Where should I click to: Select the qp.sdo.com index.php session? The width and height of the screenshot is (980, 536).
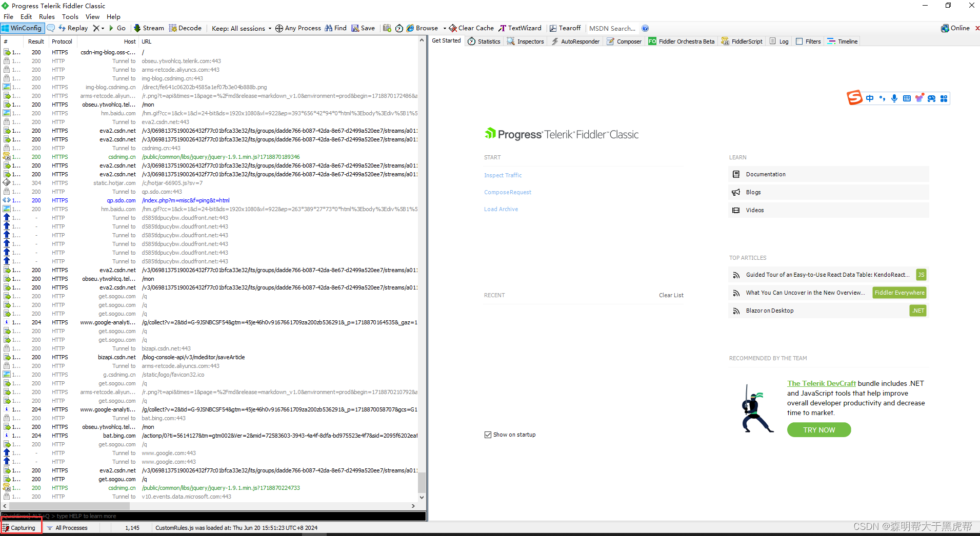(210, 200)
